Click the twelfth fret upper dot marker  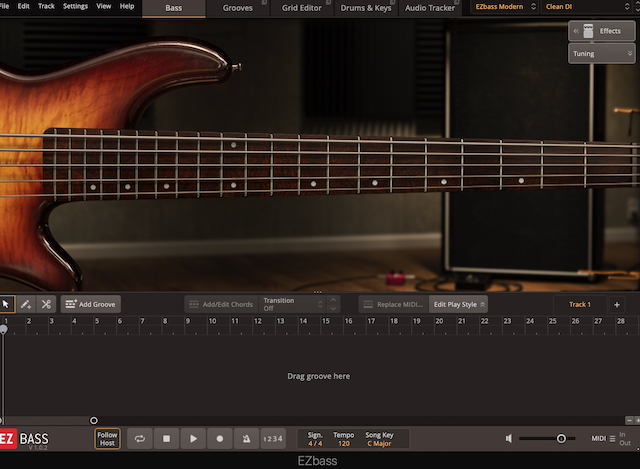pyautogui.click(x=233, y=145)
